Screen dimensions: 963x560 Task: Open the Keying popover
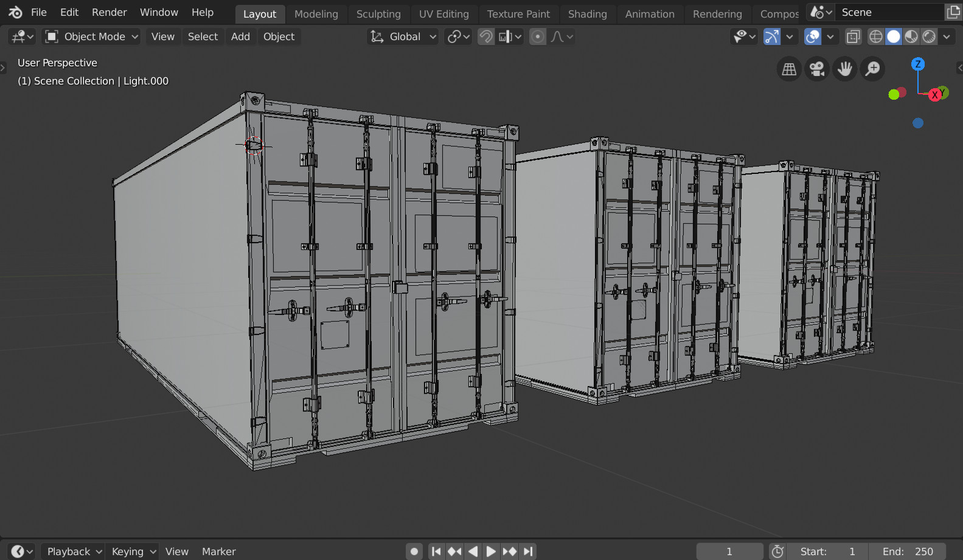(x=133, y=551)
